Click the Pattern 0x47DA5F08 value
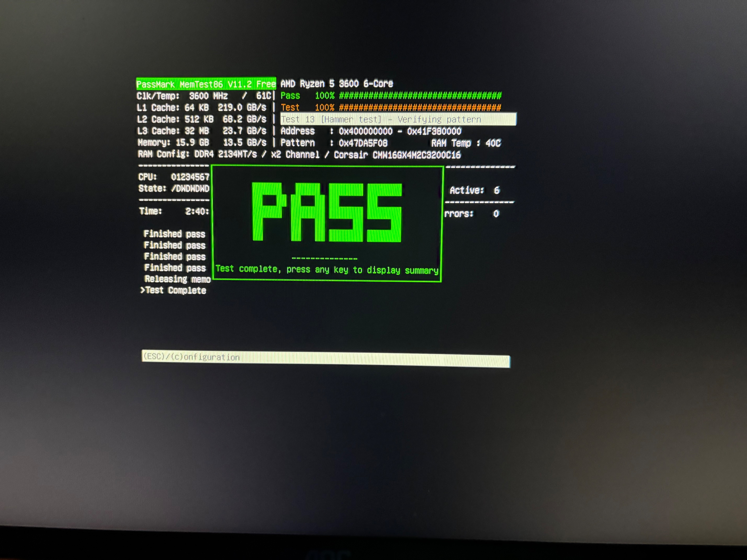This screenshot has width=747, height=560. point(363,143)
